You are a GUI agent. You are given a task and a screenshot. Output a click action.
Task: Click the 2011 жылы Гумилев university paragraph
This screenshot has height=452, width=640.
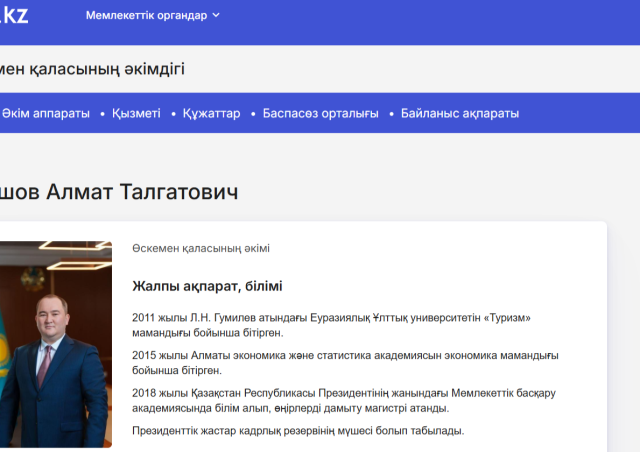(331, 325)
